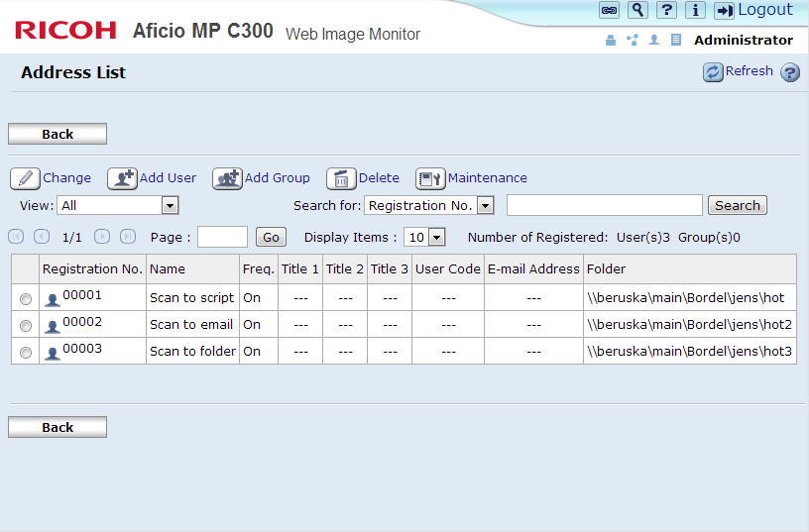The height and width of the screenshot is (532, 809).
Task: Click the Add User icon
Action: [x=122, y=178]
